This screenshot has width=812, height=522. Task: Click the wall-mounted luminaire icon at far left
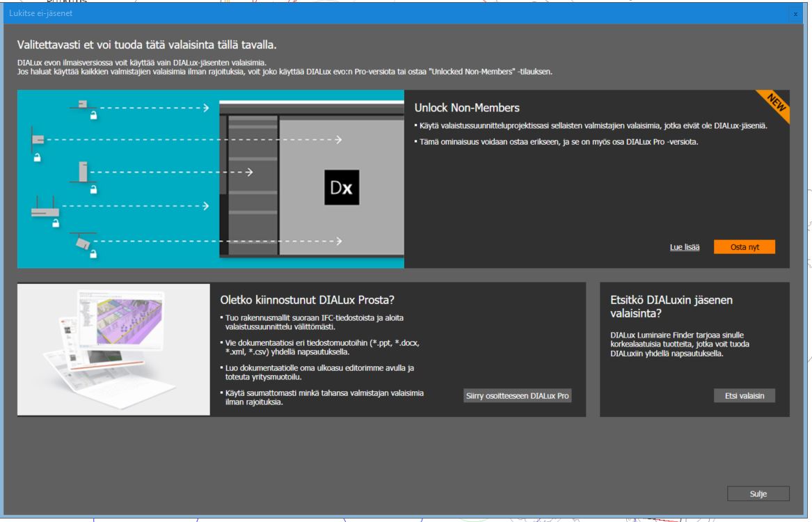[x=38, y=138]
